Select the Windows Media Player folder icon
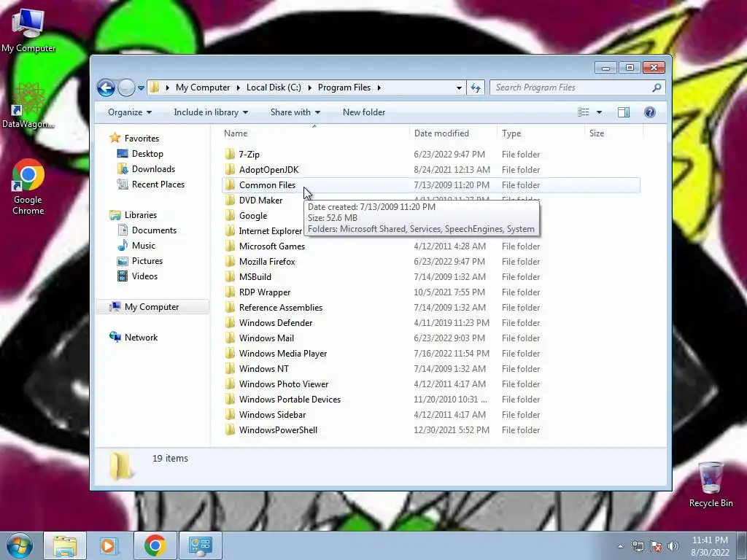The image size is (747, 560). pos(230,354)
